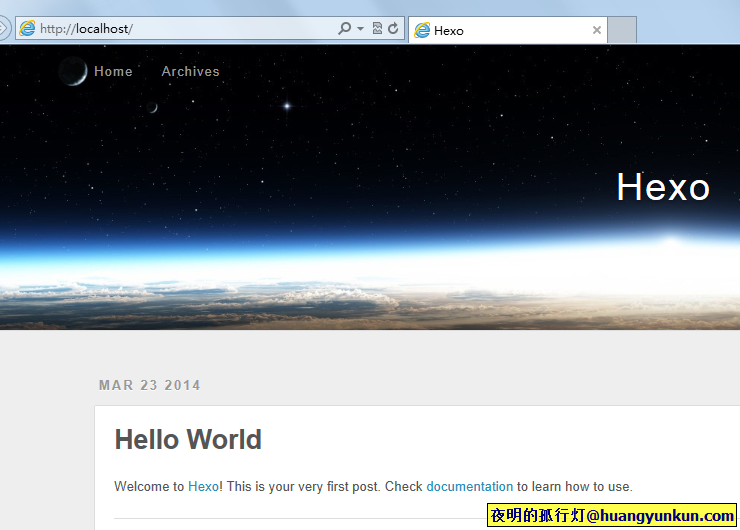Open the Hello World post title

(x=188, y=439)
